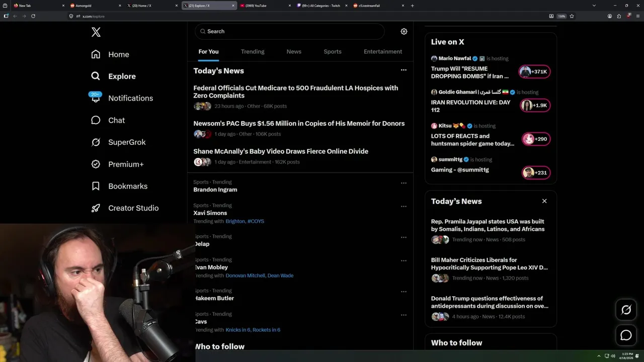Switch to the r/LivestreamFail browser tab

[379, 6]
